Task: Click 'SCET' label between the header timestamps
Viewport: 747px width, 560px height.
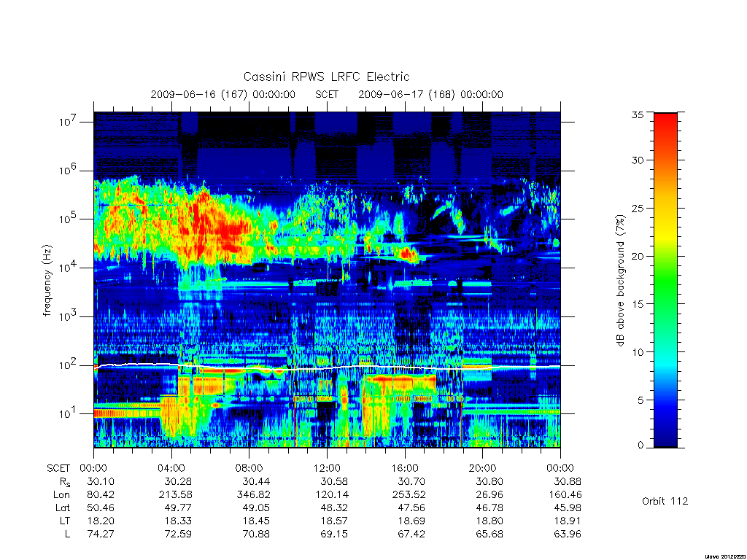Action: tap(327, 94)
